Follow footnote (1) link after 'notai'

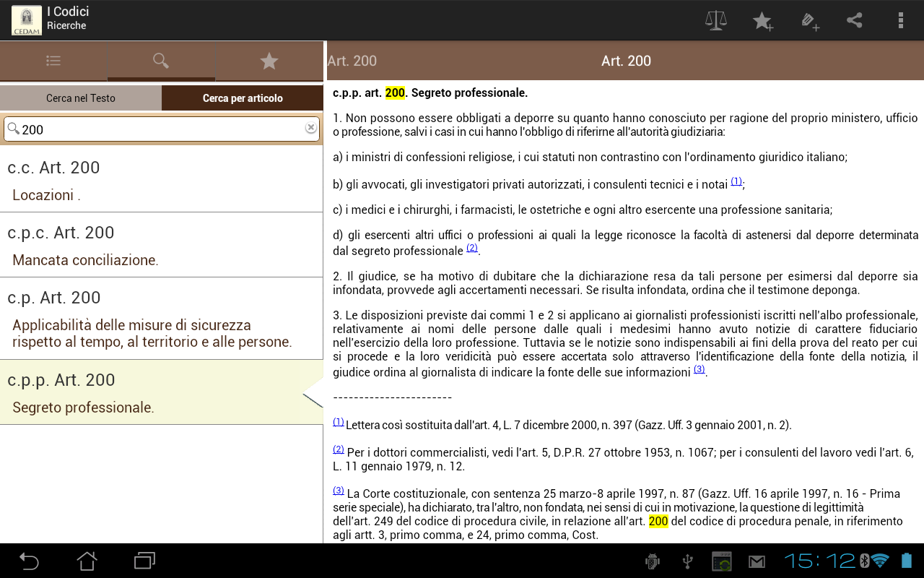(736, 181)
